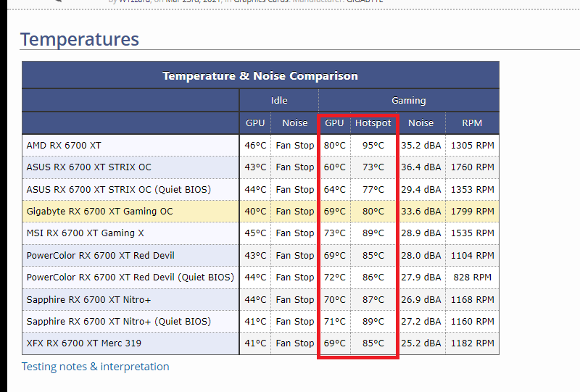
Task: Click the 35.2 dBA noise value
Action: click(421, 146)
